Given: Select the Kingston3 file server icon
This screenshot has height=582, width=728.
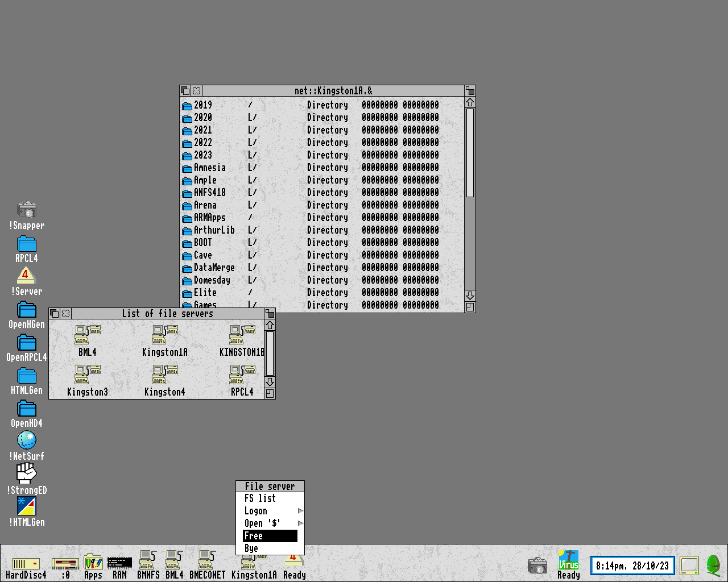Looking at the screenshot, I should coord(87,375).
